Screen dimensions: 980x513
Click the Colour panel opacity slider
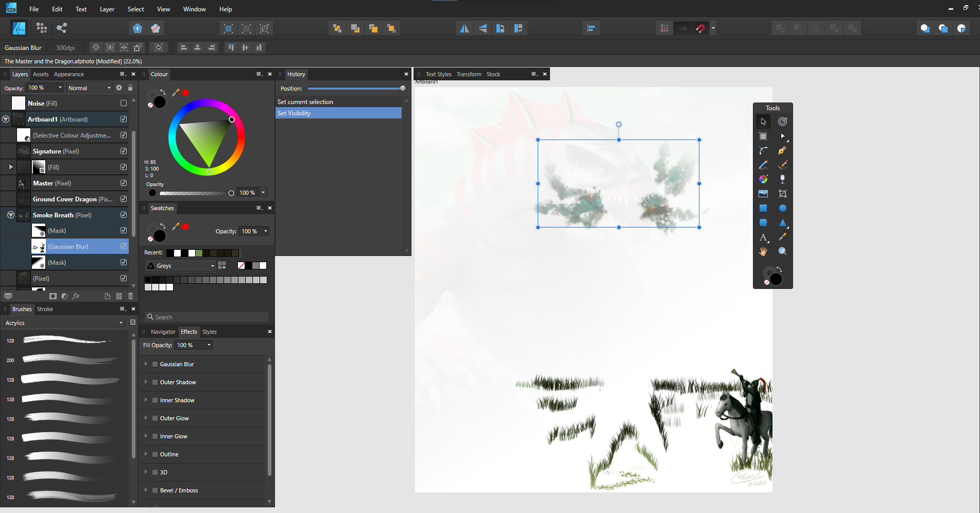pos(195,193)
